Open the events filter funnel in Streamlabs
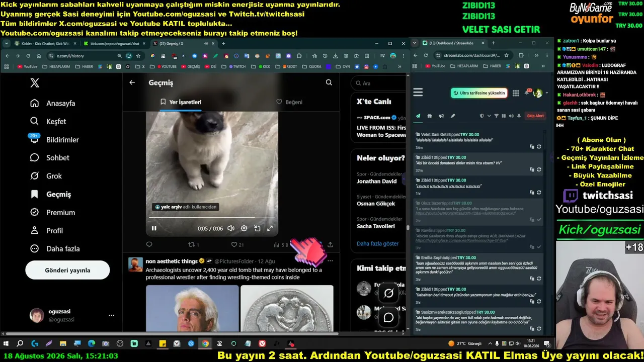644x362 pixels. (497, 116)
